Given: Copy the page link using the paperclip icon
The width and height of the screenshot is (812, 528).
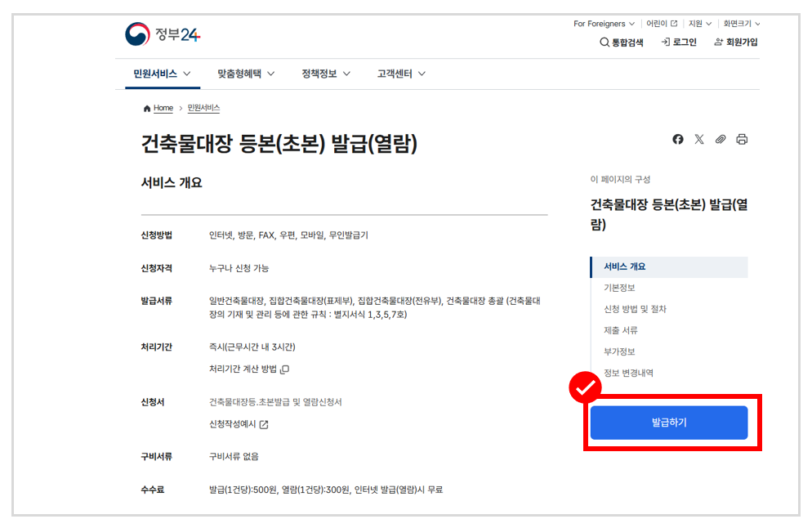Looking at the screenshot, I should coord(721,139).
